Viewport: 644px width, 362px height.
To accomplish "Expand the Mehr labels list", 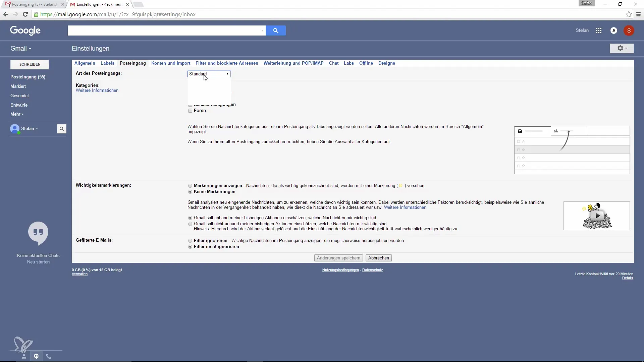I will [17, 114].
